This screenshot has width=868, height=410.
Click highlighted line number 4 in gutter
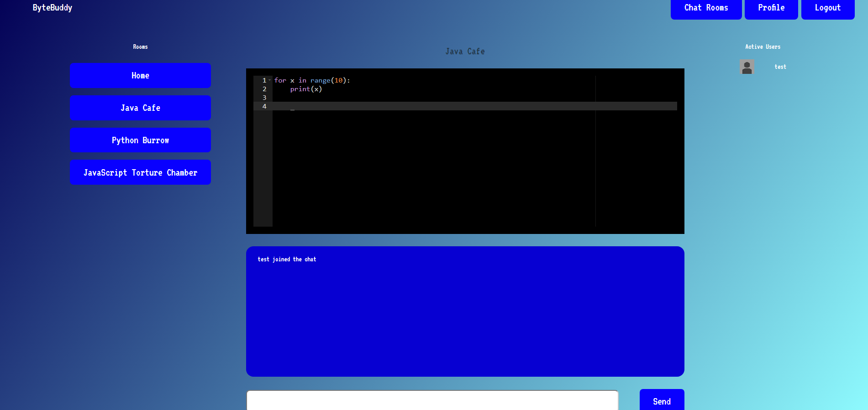pyautogui.click(x=264, y=107)
